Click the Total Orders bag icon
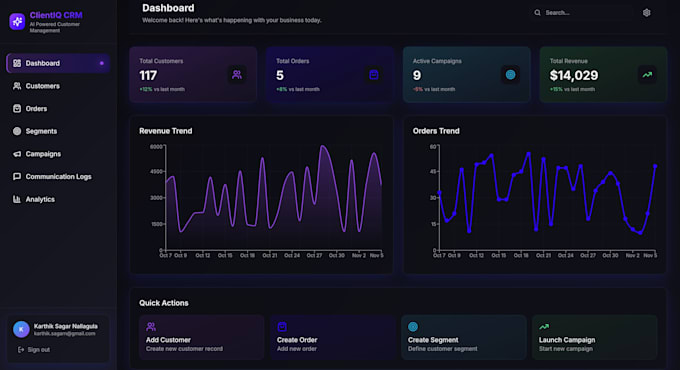Screen dimensions: 680x370 tap(373, 75)
